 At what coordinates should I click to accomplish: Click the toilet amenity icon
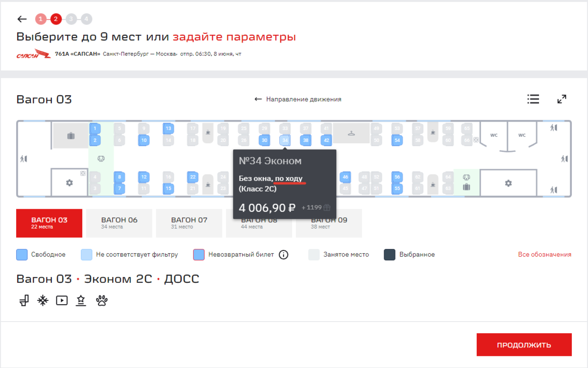(24, 300)
